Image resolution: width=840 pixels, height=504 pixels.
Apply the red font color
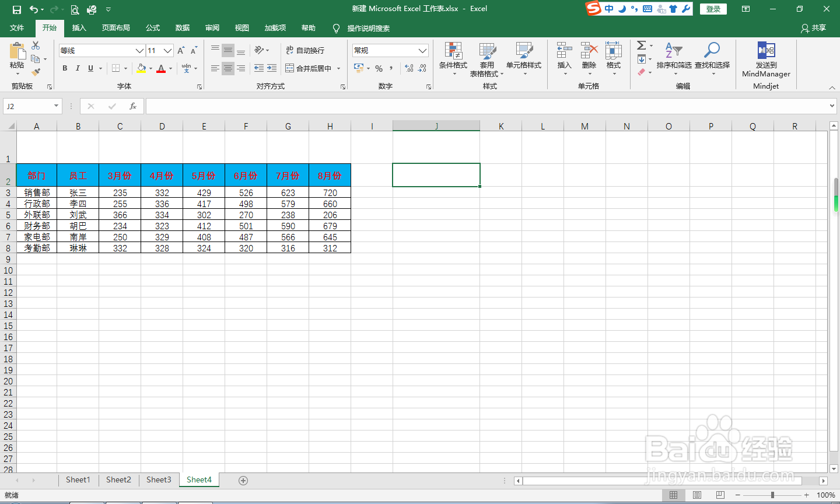(x=162, y=68)
